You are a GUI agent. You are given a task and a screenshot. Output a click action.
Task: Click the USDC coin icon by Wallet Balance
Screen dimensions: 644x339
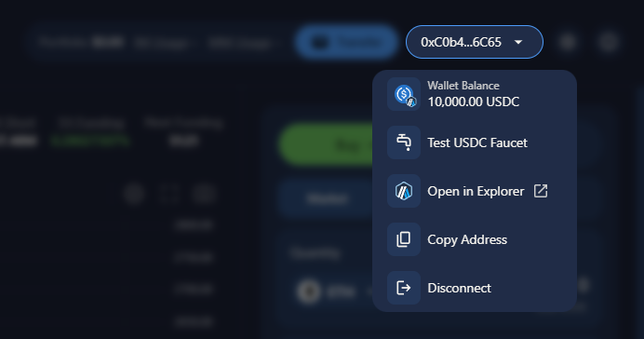[404, 94]
